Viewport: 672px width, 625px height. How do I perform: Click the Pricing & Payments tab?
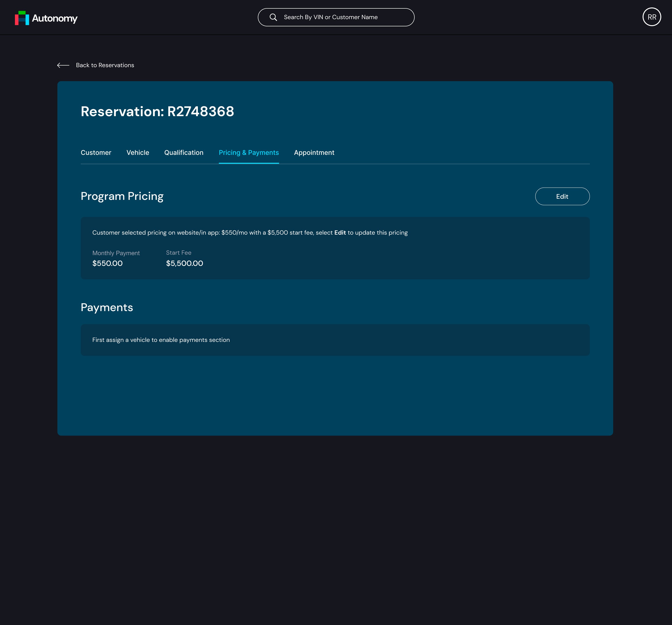tap(249, 153)
